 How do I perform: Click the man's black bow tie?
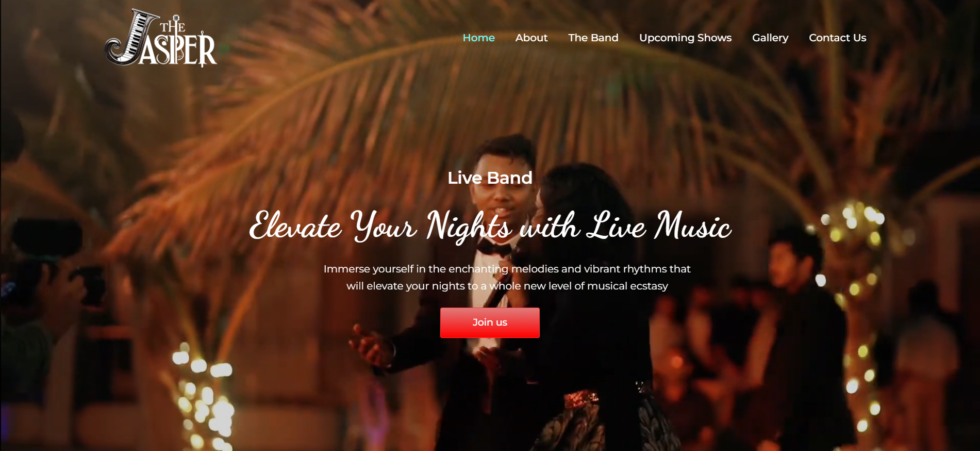(x=494, y=249)
